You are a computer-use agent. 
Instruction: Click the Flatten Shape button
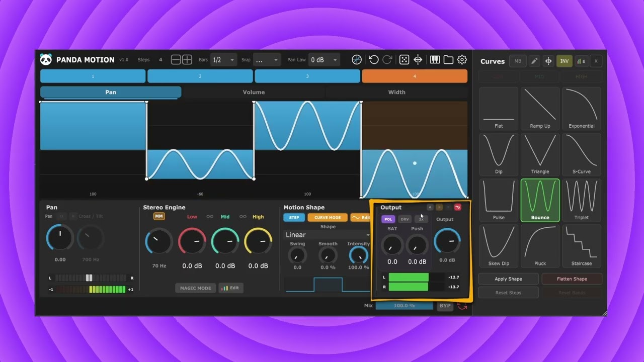[572, 279]
